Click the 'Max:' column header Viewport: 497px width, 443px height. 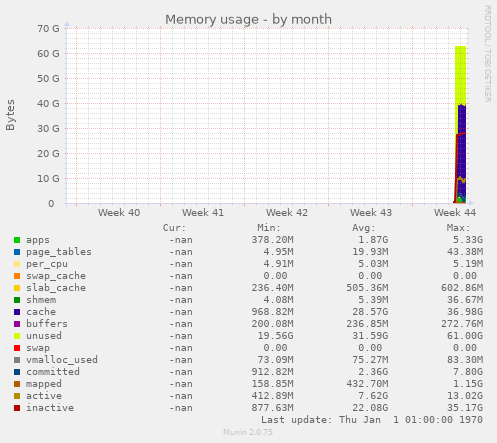coord(458,228)
